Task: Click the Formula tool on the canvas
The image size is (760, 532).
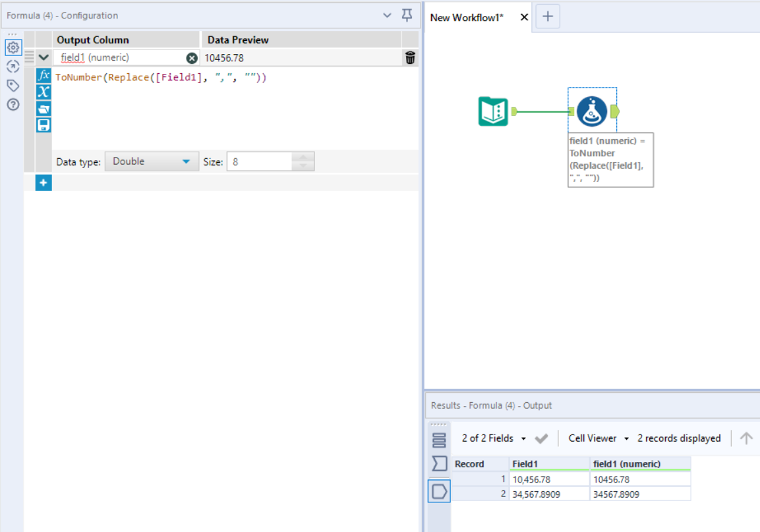Action: 591,111
